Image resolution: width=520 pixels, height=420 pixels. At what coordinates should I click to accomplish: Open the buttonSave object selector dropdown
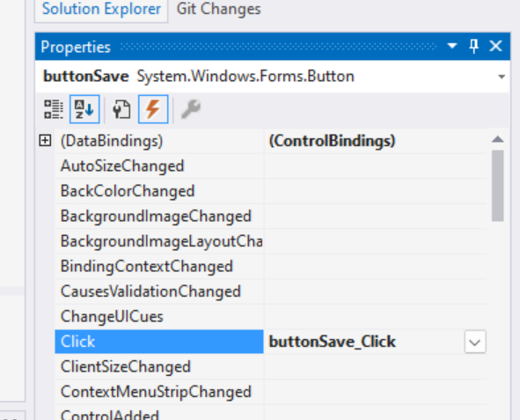pos(502,77)
